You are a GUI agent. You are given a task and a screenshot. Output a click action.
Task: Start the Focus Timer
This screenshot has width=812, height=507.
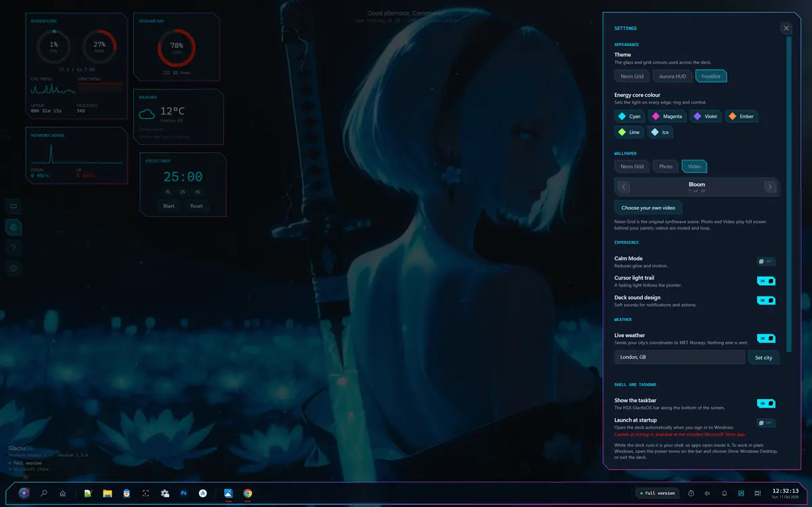(x=169, y=206)
